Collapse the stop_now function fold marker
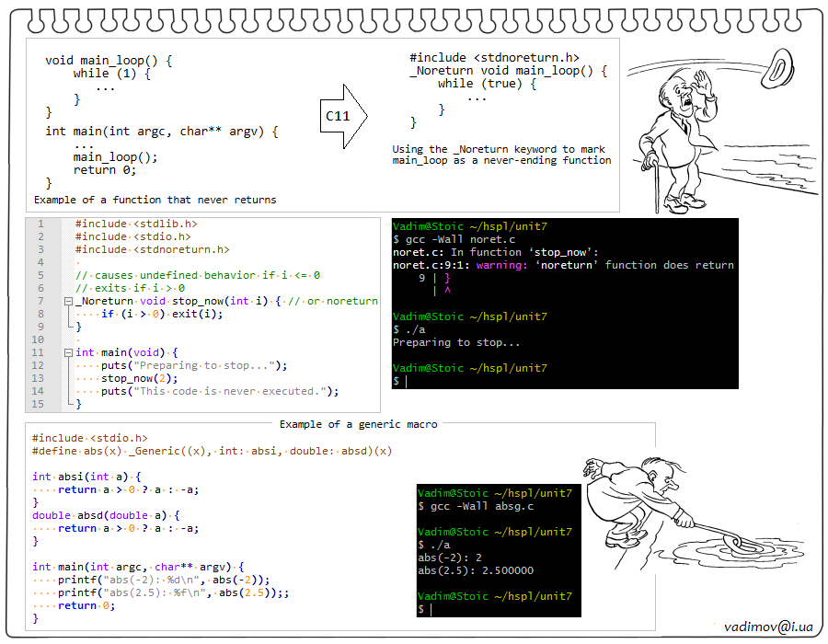The height and width of the screenshot is (644, 828). pyautogui.click(x=68, y=301)
